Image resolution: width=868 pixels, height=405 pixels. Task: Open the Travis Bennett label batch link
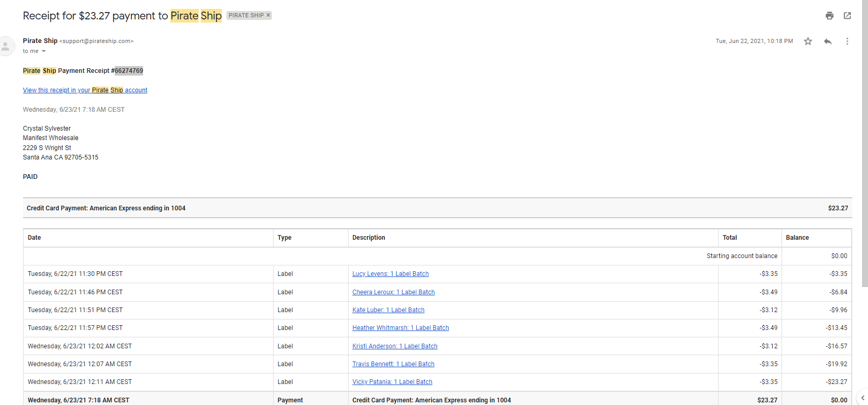pos(393,364)
